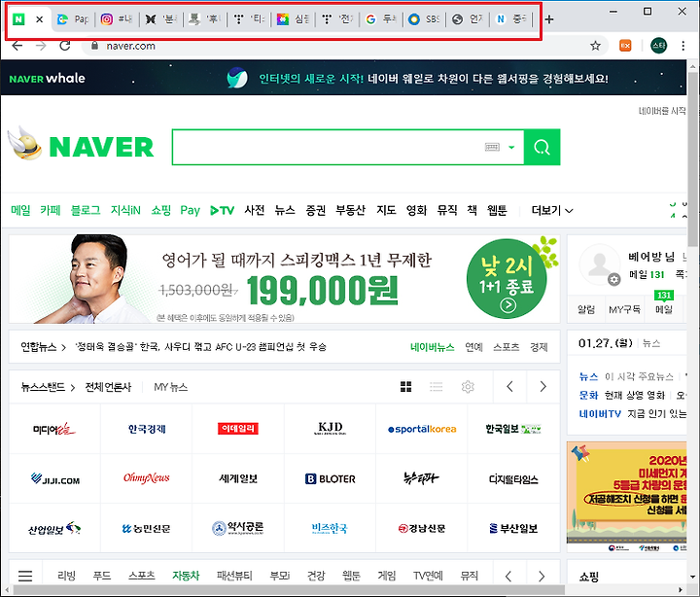The width and height of the screenshot is (700, 597).
Task: Open the green profile avatar
Action: [x=658, y=46]
